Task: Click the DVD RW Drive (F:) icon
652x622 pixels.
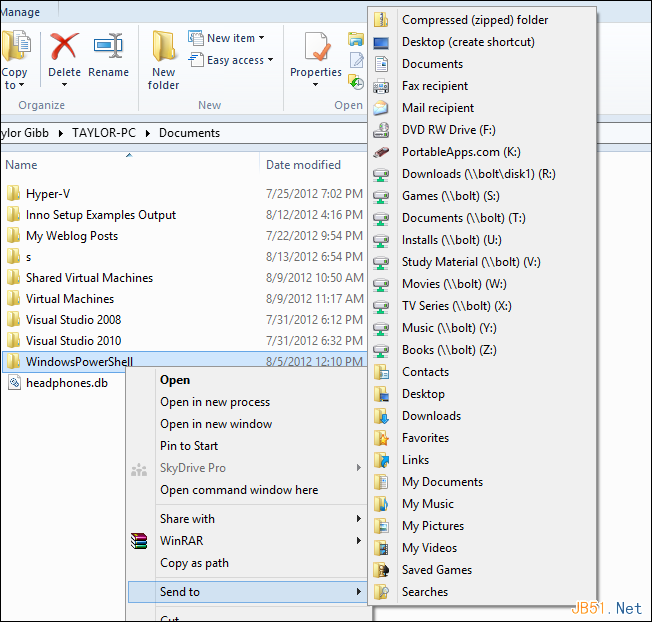Action: tap(381, 130)
